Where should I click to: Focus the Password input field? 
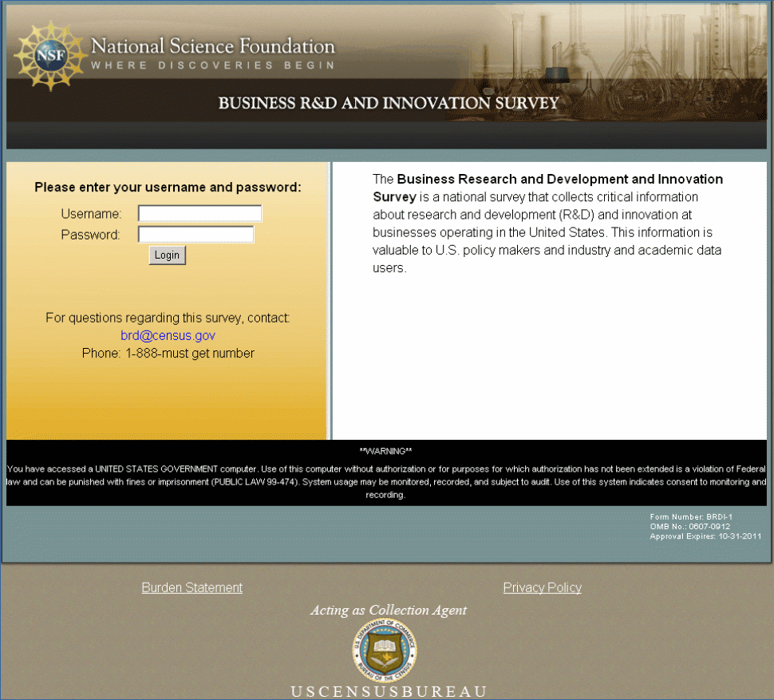pyautogui.click(x=195, y=234)
